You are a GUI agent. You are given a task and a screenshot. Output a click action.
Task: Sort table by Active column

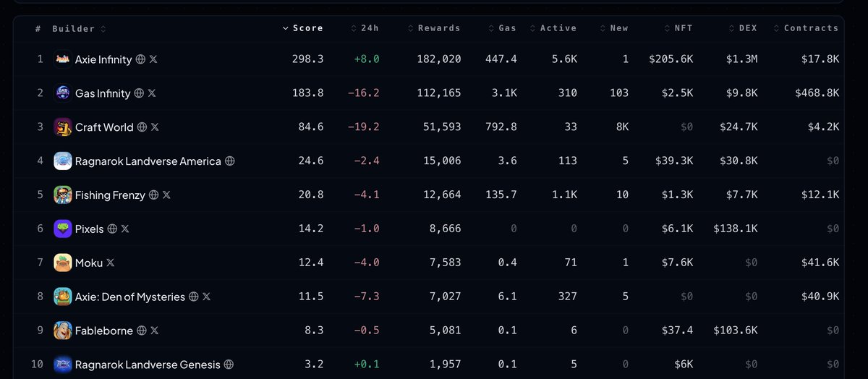553,28
